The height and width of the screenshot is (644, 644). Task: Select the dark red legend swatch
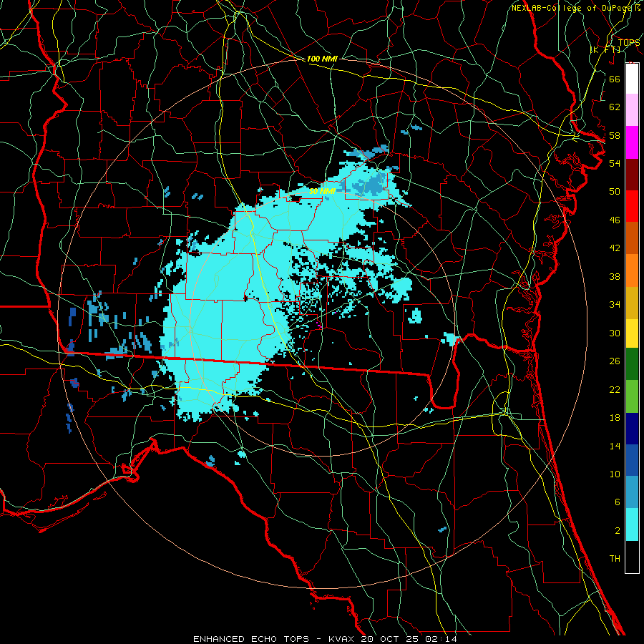(632, 175)
